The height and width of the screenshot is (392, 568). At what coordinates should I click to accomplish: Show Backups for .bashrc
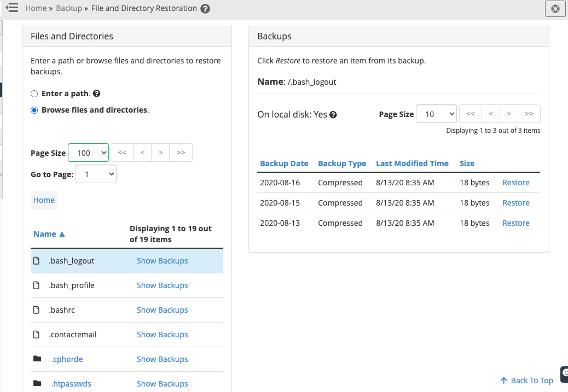(162, 310)
